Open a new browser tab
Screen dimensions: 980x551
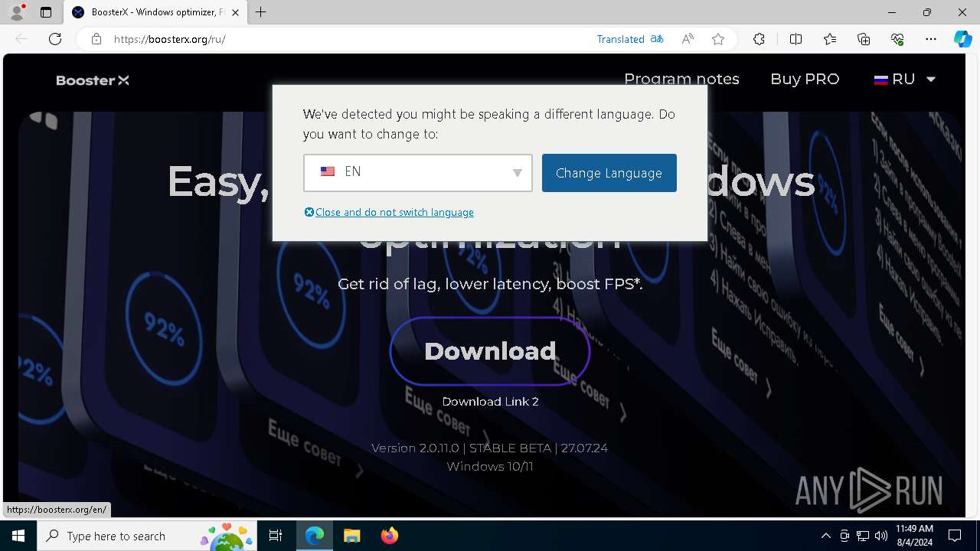[x=261, y=12]
